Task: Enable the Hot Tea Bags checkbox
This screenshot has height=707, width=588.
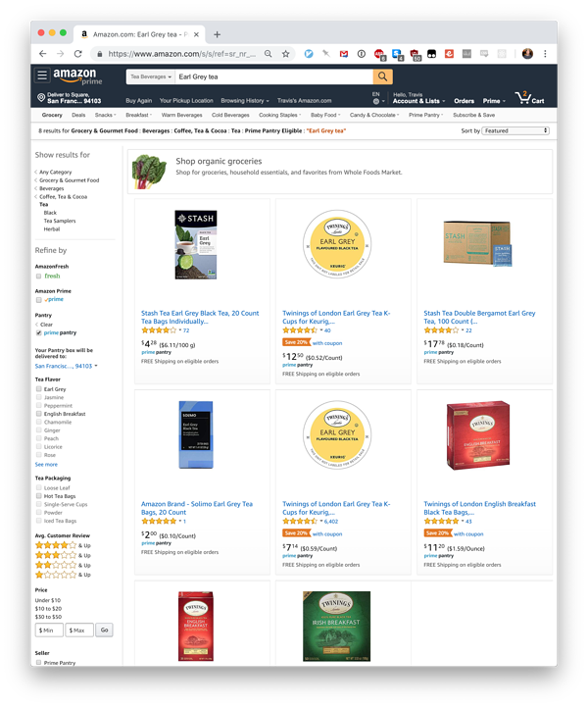Action: pyautogui.click(x=39, y=496)
